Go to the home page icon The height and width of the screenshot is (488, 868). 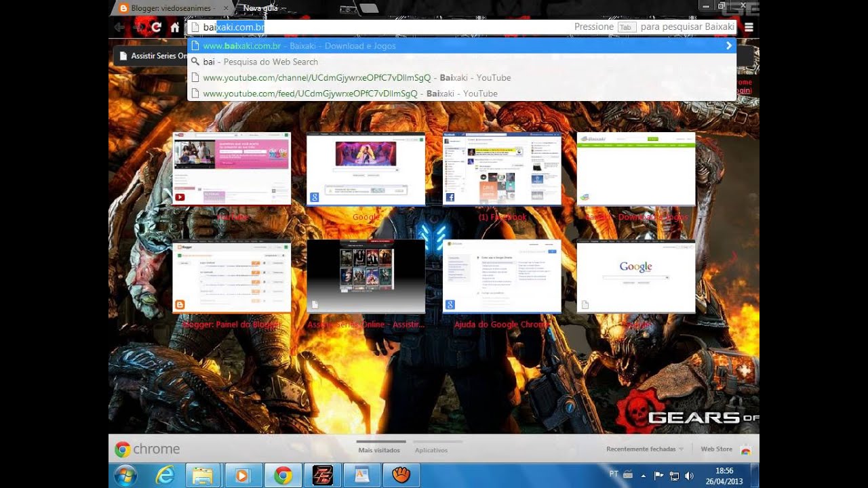point(175,27)
